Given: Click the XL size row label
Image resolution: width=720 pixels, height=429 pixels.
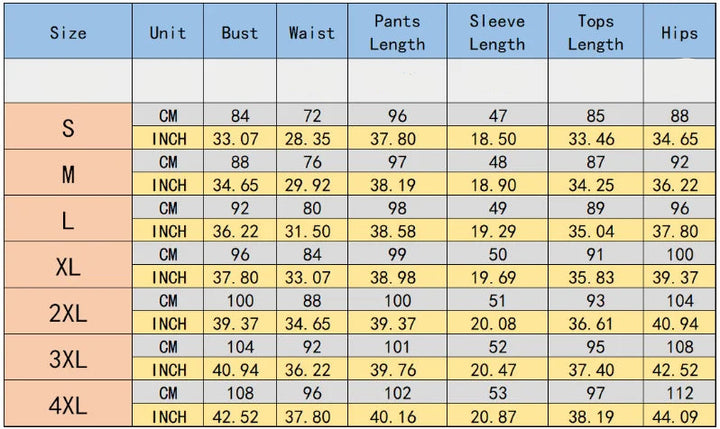Looking at the screenshot, I should (x=67, y=265).
